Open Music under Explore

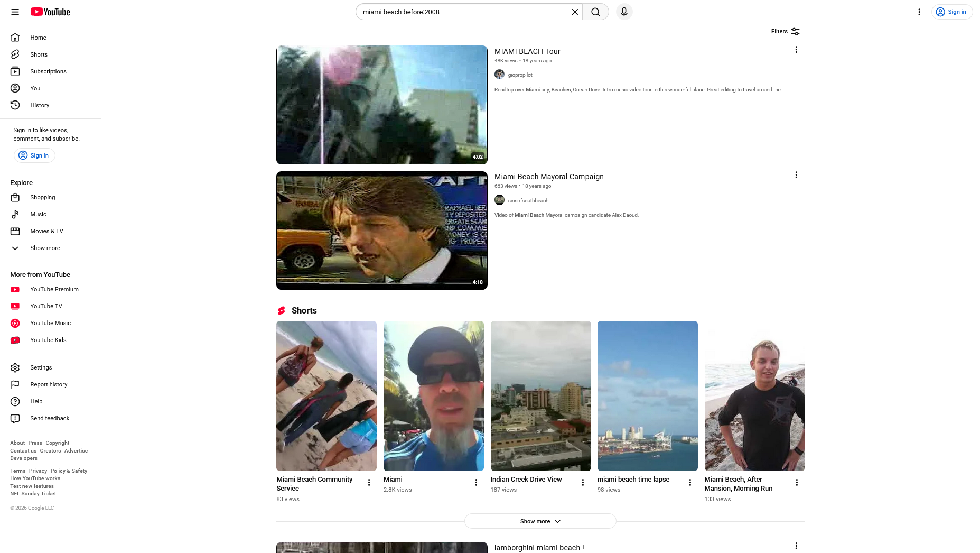click(x=51, y=214)
